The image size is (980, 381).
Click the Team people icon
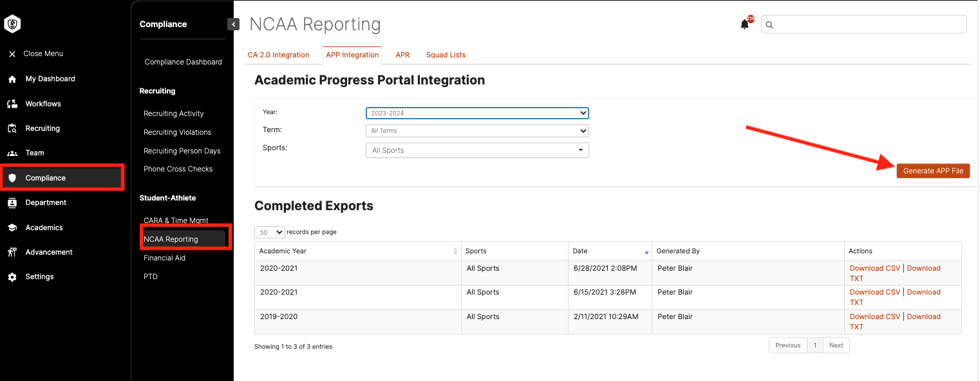[12, 153]
